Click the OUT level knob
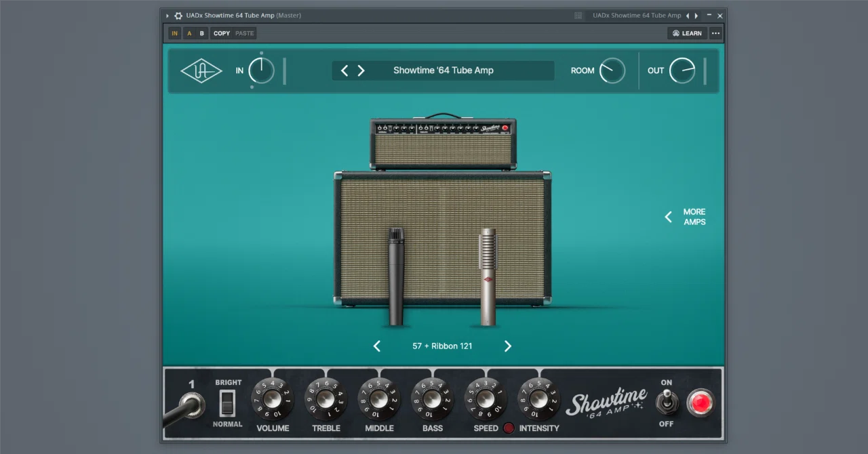The image size is (868, 454). coord(682,70)
